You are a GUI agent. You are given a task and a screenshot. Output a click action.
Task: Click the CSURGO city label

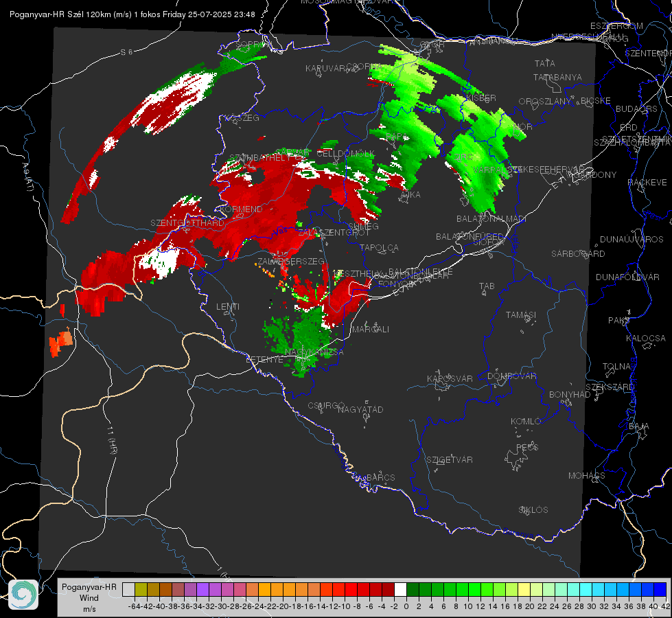pos(326,406)
